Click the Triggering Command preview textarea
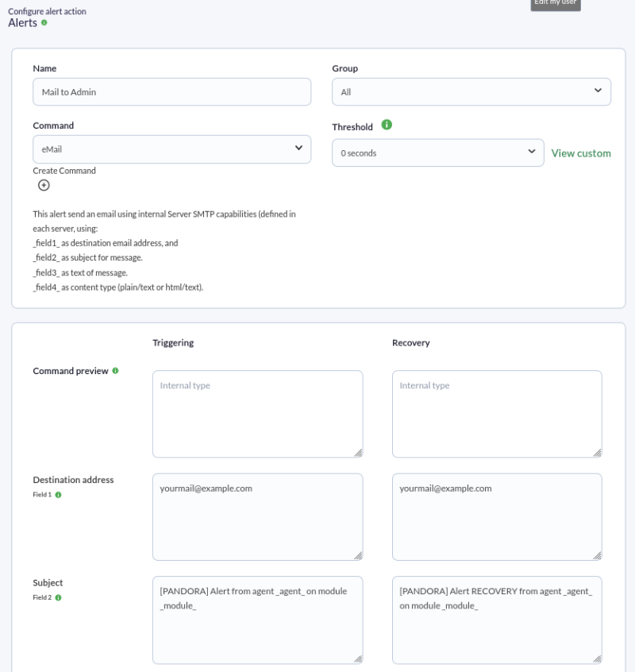This screenshot has height=672, width=635. coord(258,414)
